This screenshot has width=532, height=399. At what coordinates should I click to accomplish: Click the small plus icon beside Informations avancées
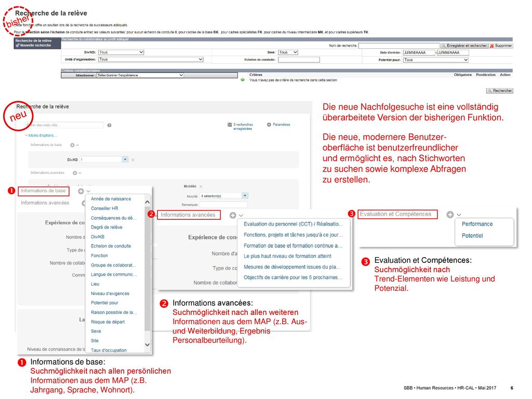(x=75, y=173)
